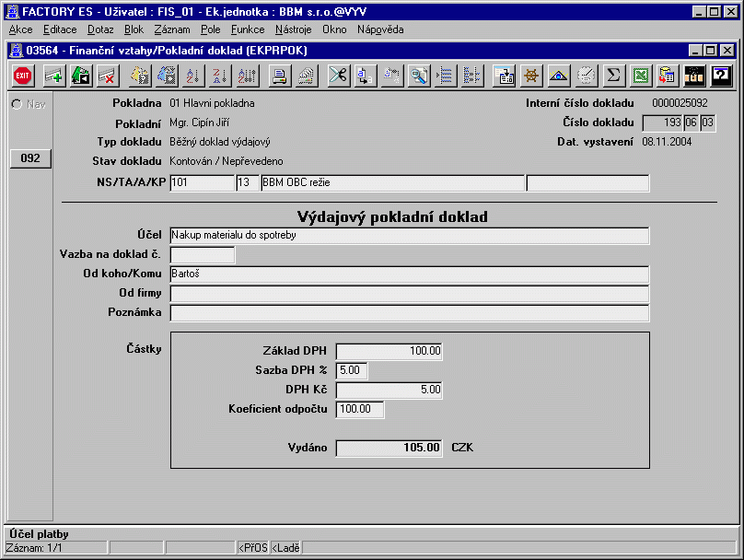Viewport: 744px width, 560px height.
Task: Open the multi-column A-Z sort icon
Action: click(x=247, y=76)
